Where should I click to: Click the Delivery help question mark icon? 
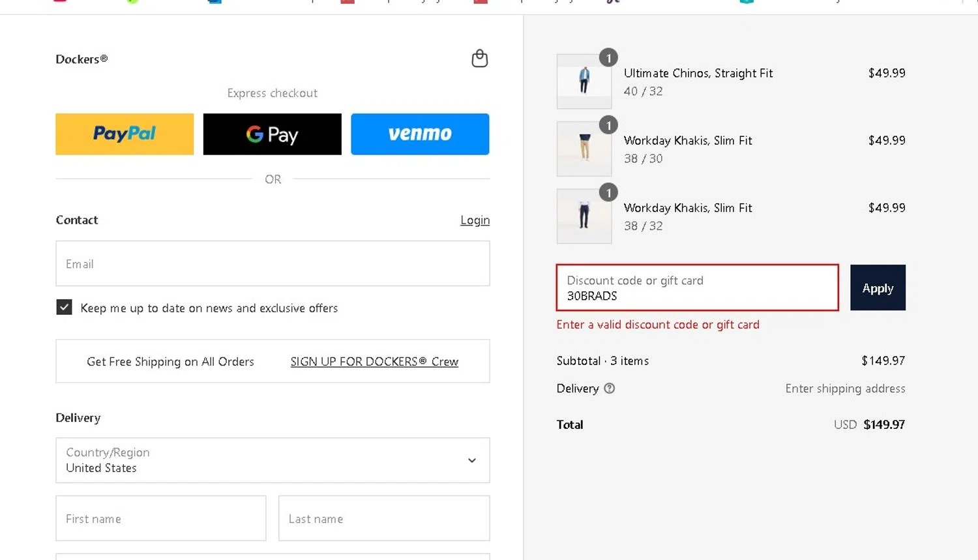(x=609, y=389)
